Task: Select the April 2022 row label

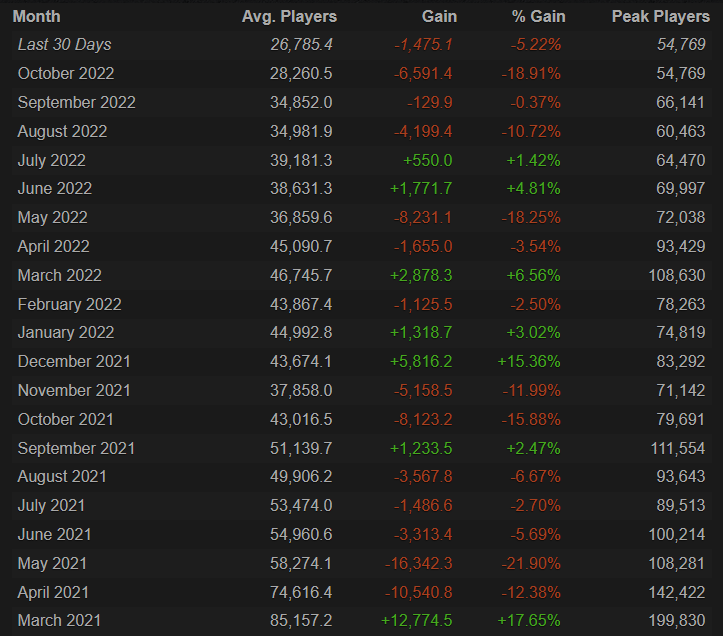Action: (x=53, y=247)
